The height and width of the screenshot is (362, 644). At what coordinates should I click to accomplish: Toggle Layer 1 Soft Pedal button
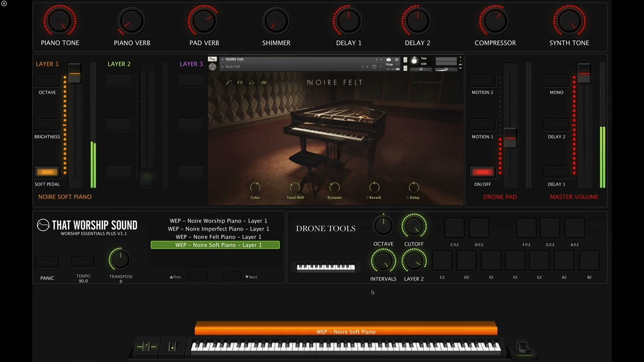47,172
